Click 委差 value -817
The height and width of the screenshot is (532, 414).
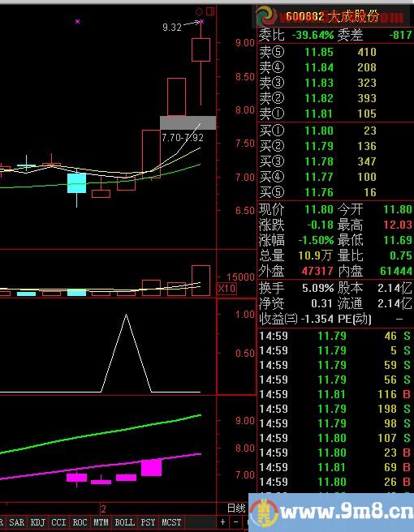[x=400, y=35]
